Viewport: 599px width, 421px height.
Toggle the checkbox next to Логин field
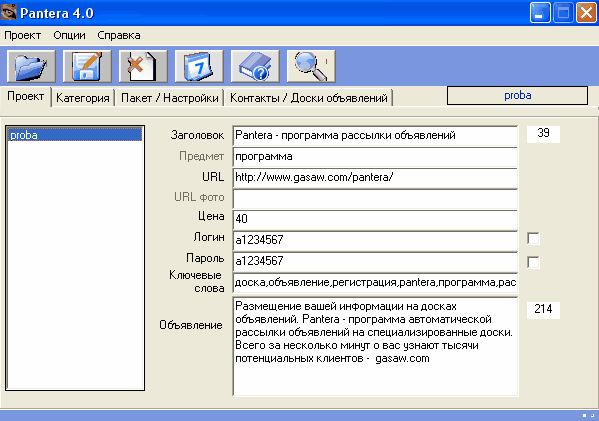pyautogui.click(x=533, y=238)
